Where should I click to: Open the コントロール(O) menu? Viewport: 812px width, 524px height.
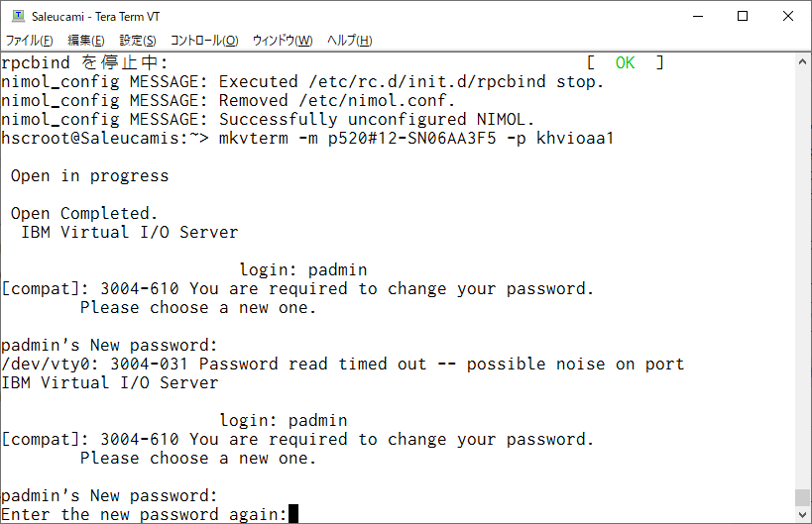(x=204, y=41)
